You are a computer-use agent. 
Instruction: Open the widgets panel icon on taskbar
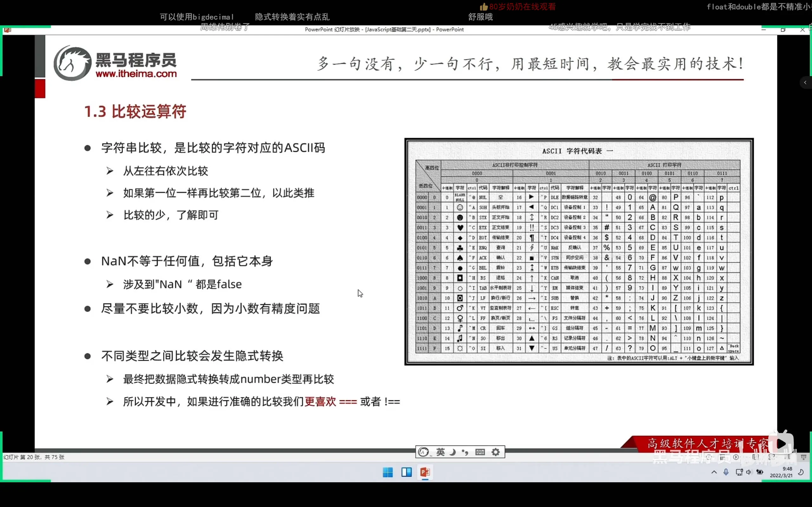click(407, 472)
